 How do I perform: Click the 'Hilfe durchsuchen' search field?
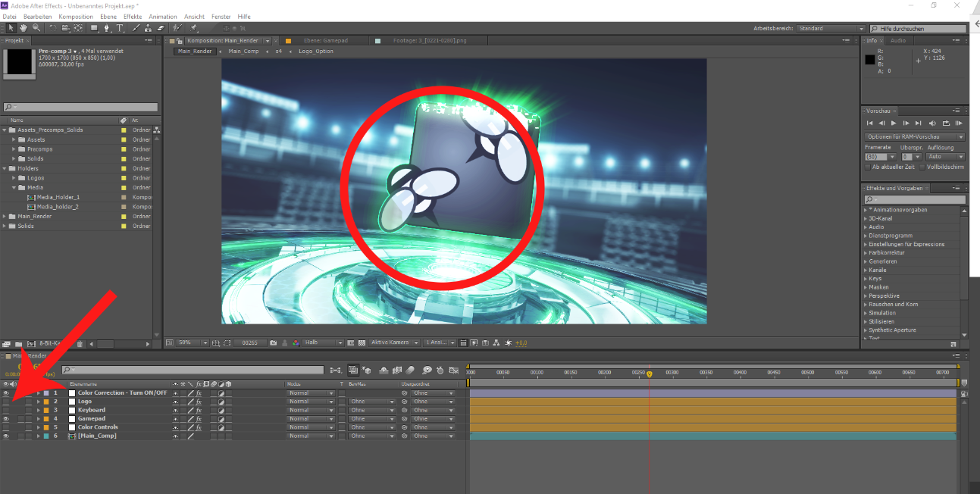tap(918, 28)
